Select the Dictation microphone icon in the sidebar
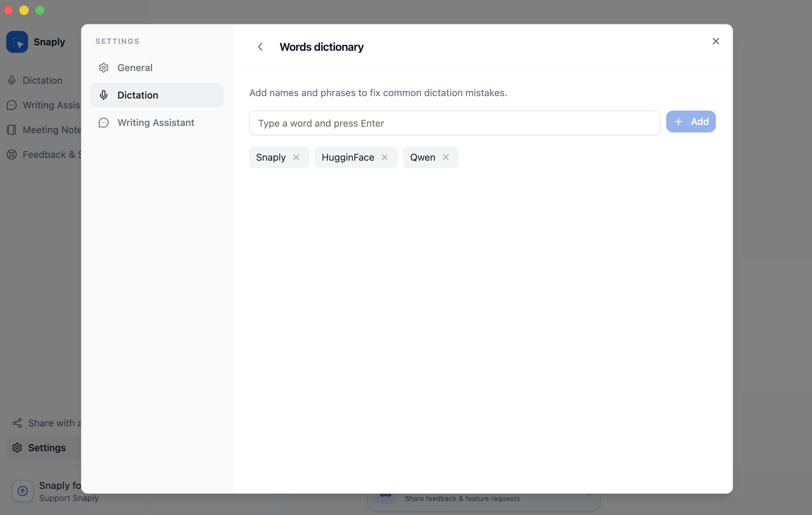Viewport: 812px width, 515px height. pyautogui.click(x=12, y=80)
